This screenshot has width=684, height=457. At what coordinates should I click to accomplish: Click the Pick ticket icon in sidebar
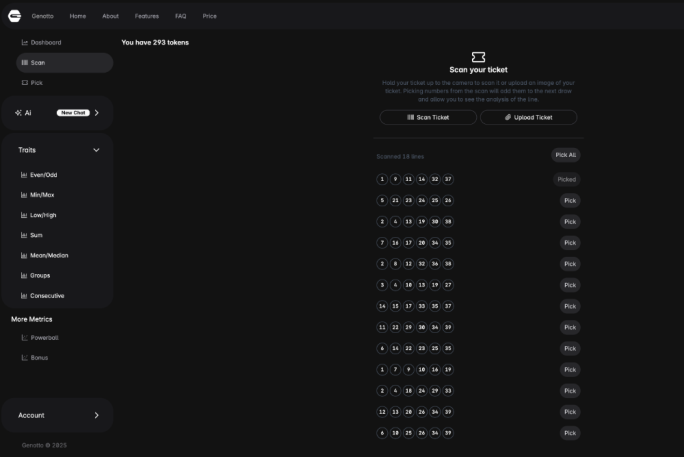click(x=25, y=82)
